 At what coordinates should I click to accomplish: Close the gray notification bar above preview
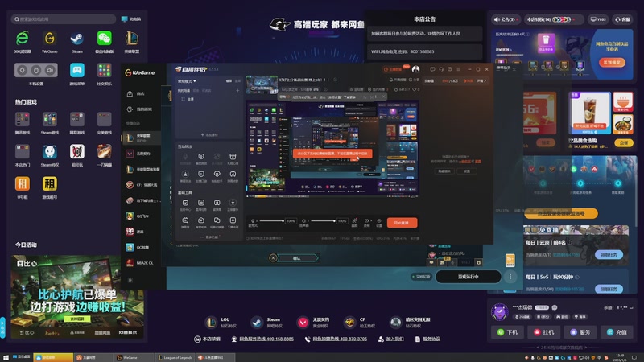(383, 97)
